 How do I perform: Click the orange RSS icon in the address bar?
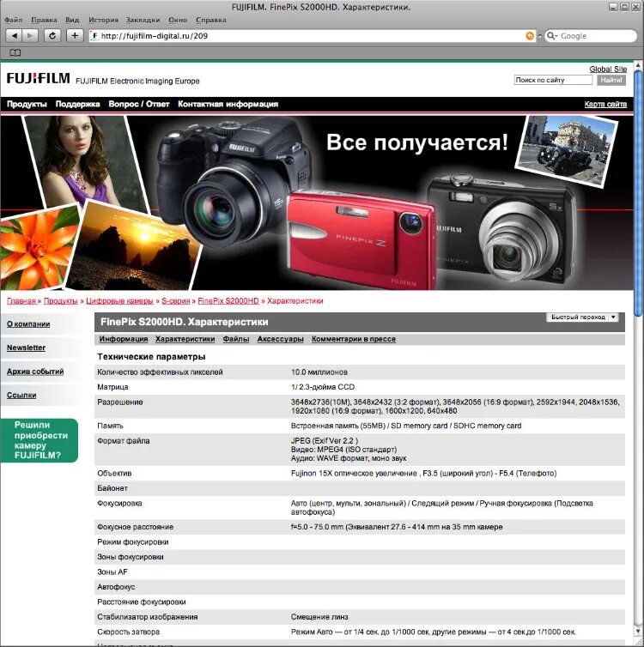530,36
